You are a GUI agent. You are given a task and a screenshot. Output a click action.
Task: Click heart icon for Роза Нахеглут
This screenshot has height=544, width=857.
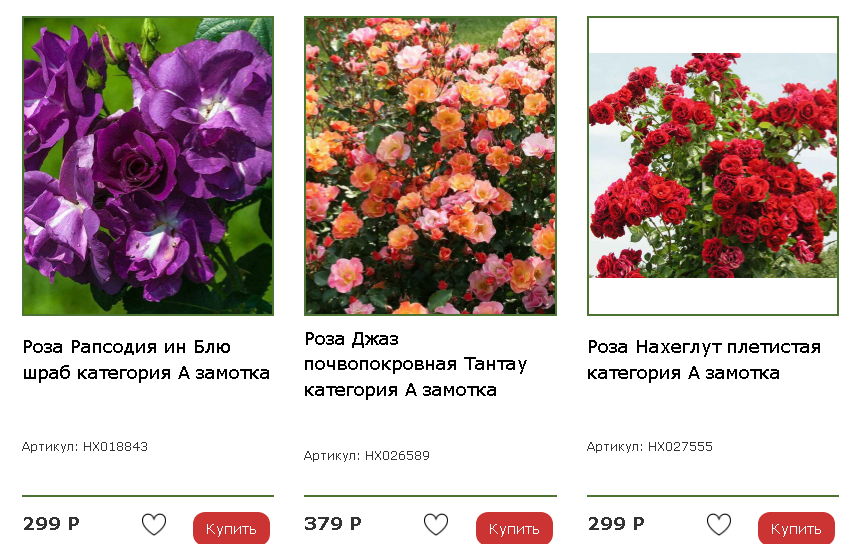tap(718, 525)
